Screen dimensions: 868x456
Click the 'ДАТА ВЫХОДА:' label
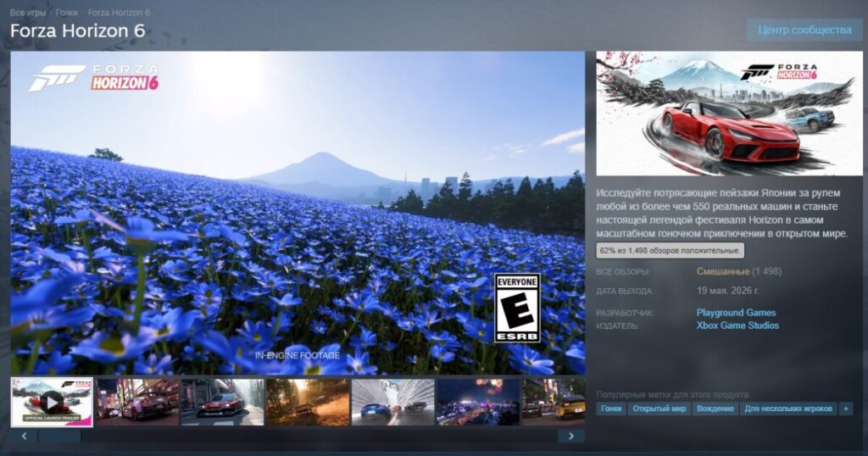click(625, 291)
